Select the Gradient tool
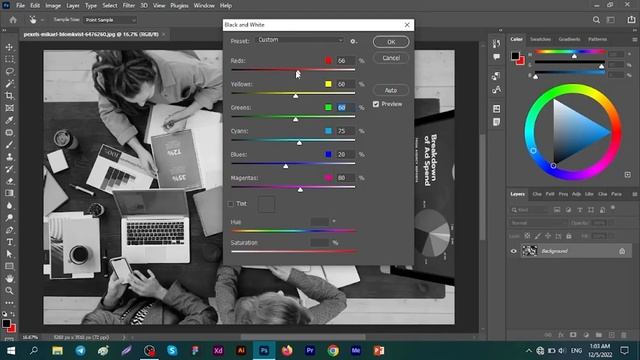 (9, 193)
